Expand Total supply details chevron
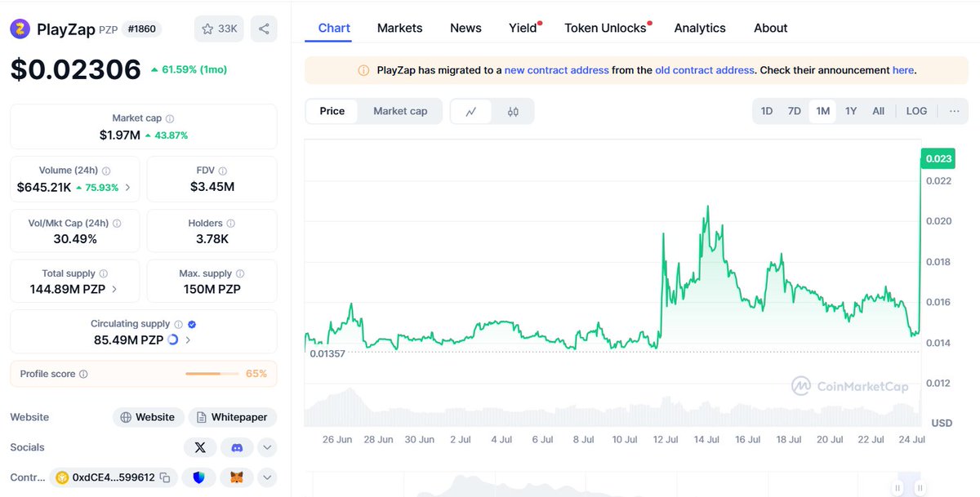Image resolution: width=980 pixels, height=497 pixels. click(x=114, y=289)
